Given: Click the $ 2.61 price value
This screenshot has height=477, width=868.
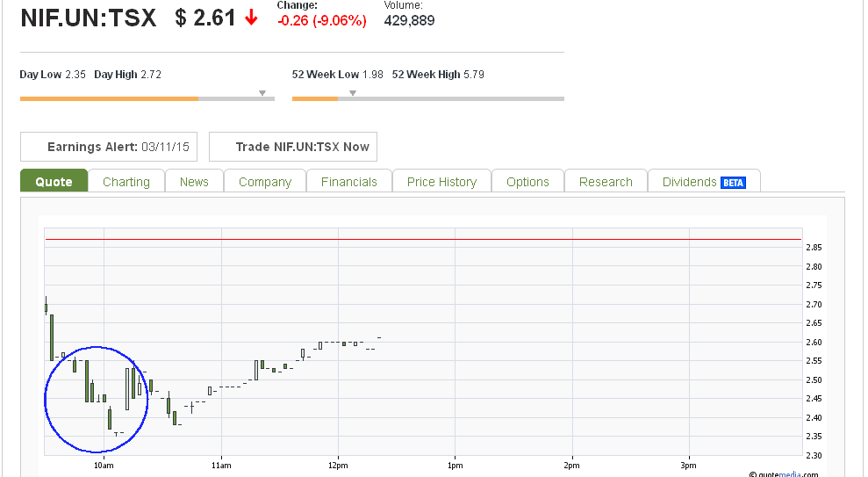Looking at the screenshot, I should pyautogui.click(x=205, y=18).
